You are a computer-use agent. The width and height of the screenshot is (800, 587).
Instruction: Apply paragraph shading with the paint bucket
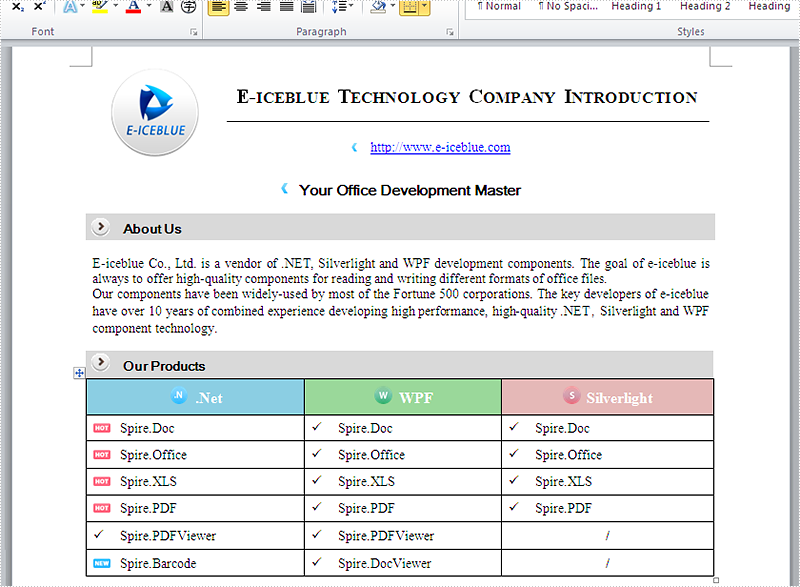coord(378,7)
